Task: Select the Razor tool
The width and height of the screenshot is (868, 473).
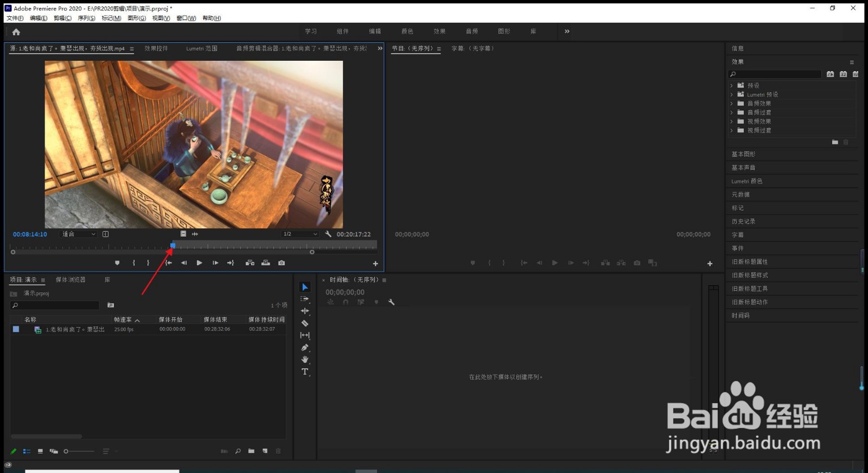Action: click(x=305, y=323)
